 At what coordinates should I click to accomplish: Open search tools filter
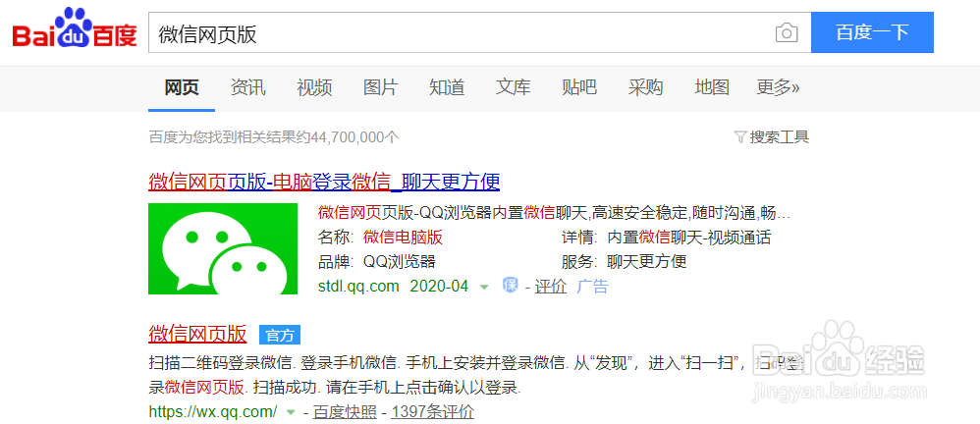tap(771, 136)
